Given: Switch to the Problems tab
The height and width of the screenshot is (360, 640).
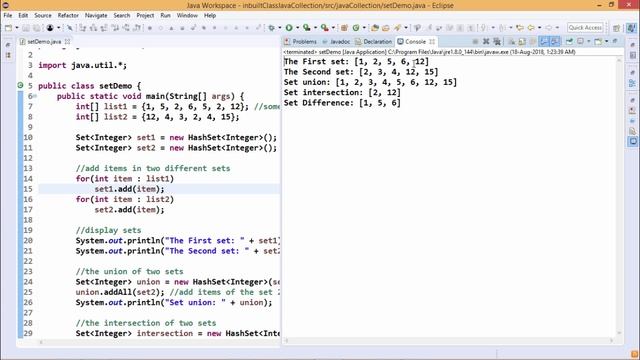Looking at the screenshot, I should pos(301,42).
